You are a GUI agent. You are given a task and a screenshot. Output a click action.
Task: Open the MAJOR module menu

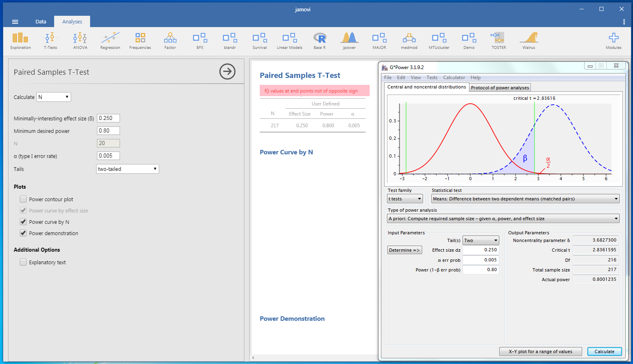point(379,41)
